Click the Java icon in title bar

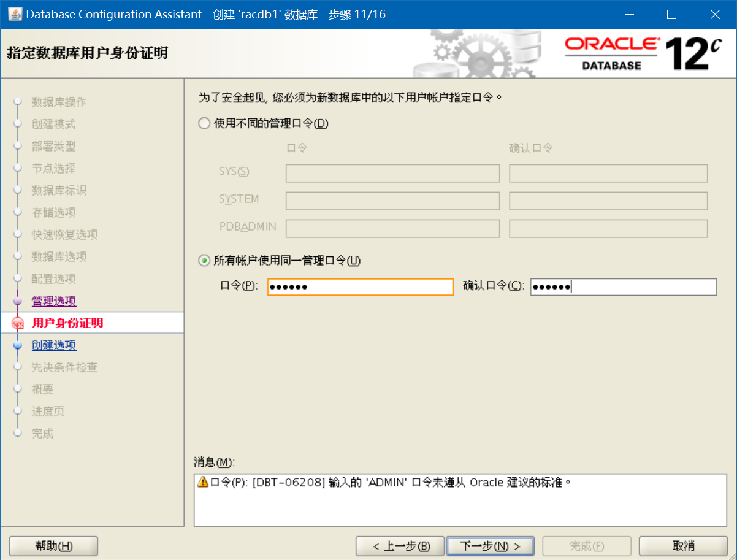pos(15,14)
